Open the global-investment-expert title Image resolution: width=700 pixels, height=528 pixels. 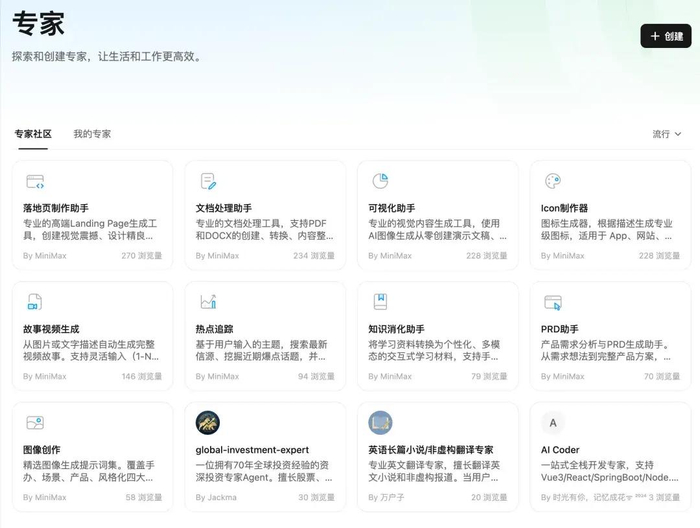pos(252,449)
